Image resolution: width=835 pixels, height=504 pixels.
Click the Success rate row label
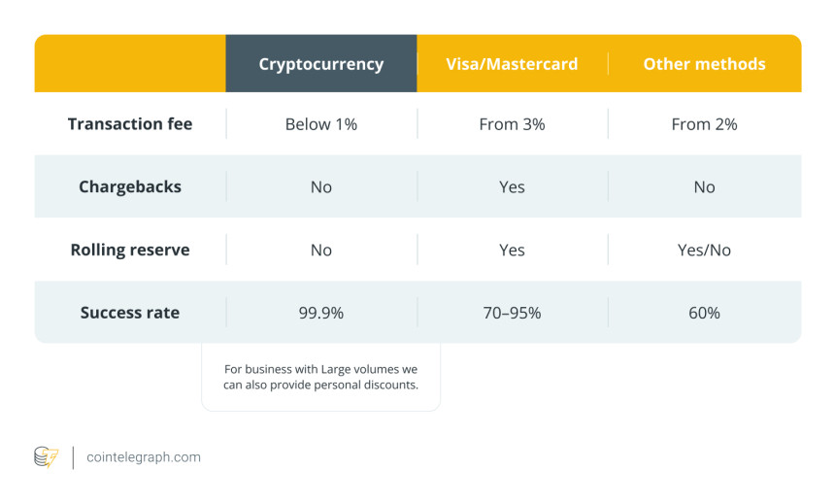click(130, 313)
